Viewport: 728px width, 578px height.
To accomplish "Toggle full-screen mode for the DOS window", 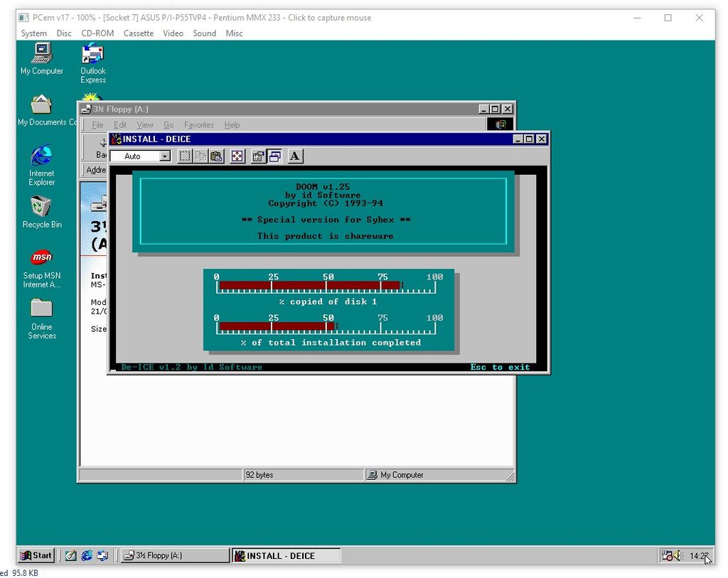I will click(x=237, y=156).
